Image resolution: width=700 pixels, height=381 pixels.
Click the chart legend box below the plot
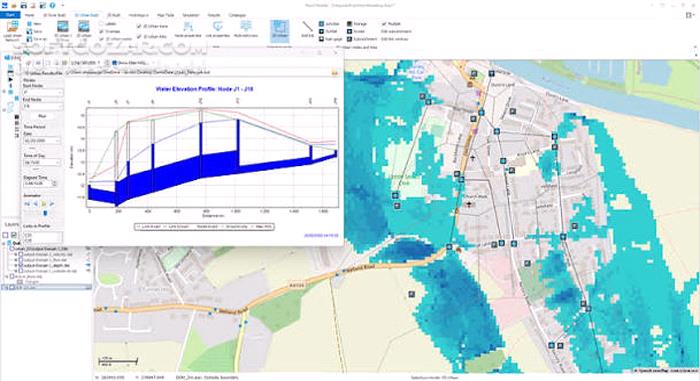(204, 226)
